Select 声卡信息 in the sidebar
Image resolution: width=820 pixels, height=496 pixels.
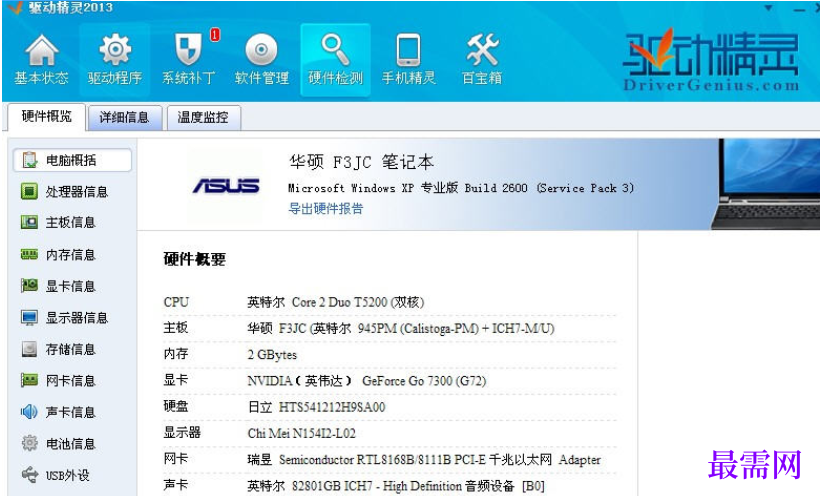pos(72,412)
